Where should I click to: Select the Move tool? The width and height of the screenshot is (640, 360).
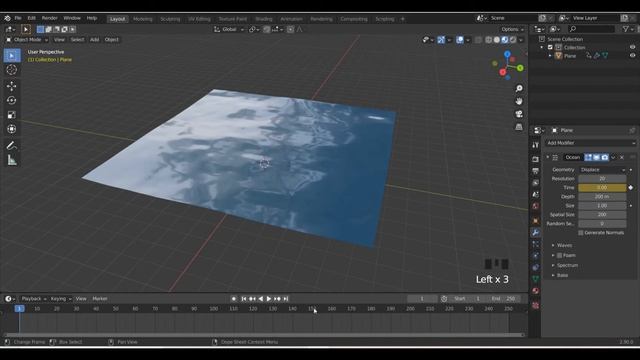[x=12, y=86]
